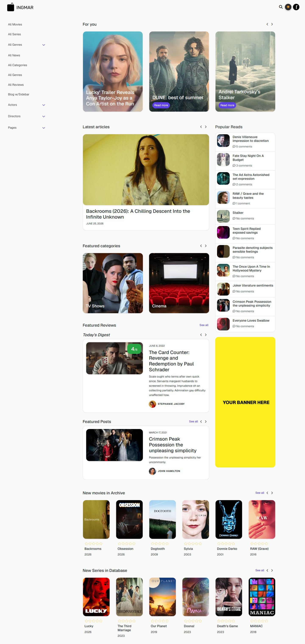This screenshot has width=305, height=644.
Task: Show previous Latest articles item
Action: pyautogui.click(x=201, y=127)
